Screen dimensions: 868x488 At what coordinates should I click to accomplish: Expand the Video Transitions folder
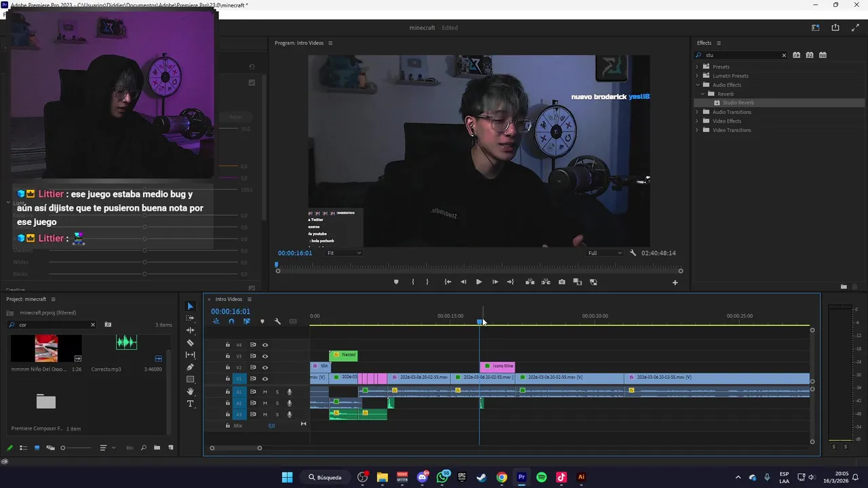coord(697,130)
